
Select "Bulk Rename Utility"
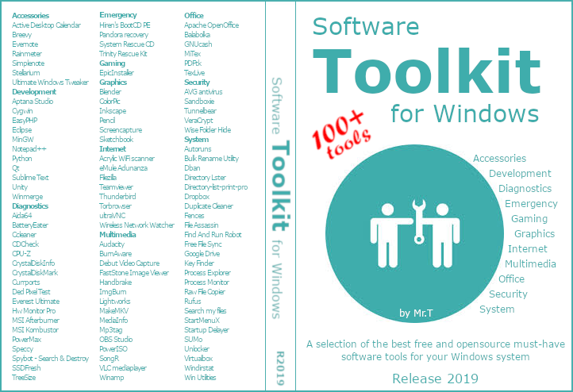(x=212, y=159)
